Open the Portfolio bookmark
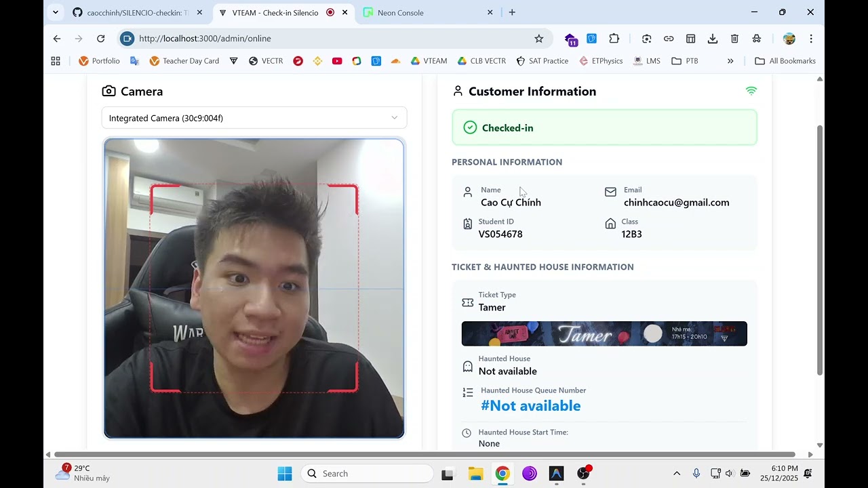 99,61
